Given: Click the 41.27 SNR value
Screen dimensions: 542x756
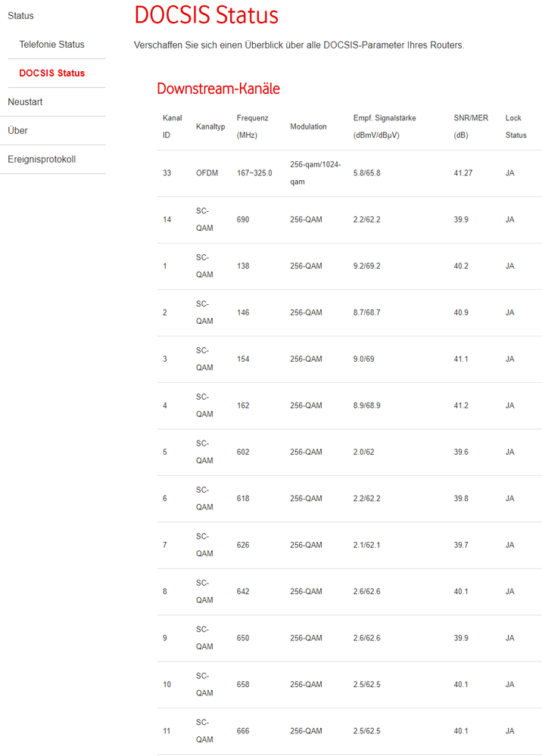Looking at the screenshot, I should click(463, 173).
